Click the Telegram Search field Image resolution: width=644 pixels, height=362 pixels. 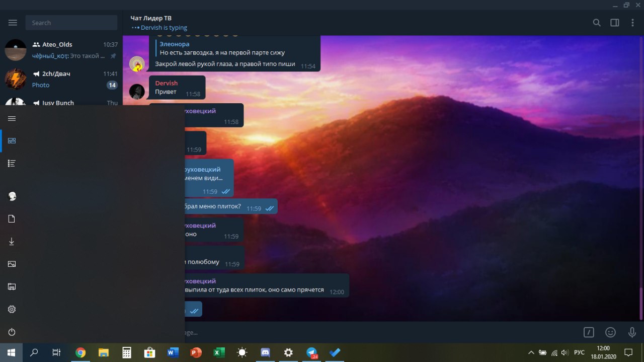pos(71,23)
